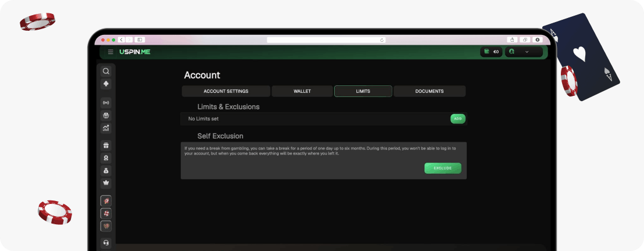Open the browser tabs overview icon
The height and width of the screenshot is (251, 644).
coord(525,40)
